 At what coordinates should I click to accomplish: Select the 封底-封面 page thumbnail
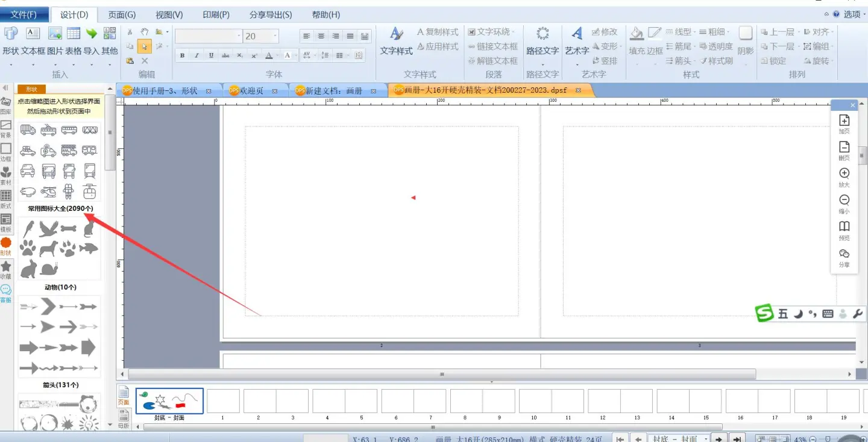tap(169, 400)
